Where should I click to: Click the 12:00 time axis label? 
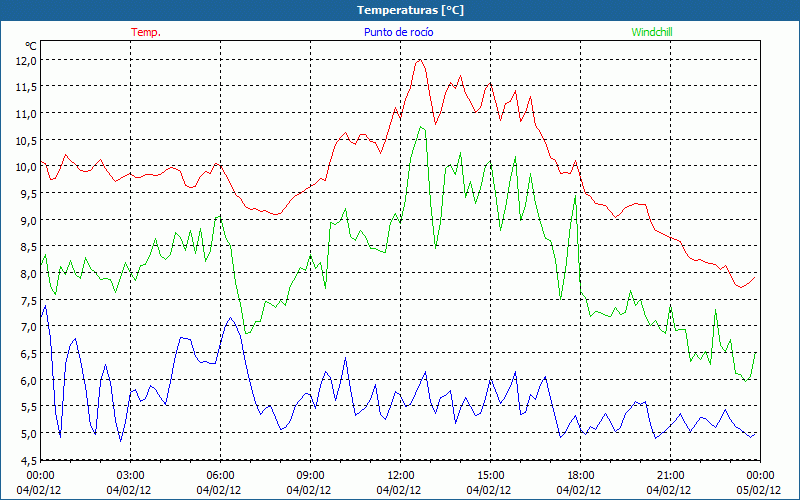pos(401,476)
